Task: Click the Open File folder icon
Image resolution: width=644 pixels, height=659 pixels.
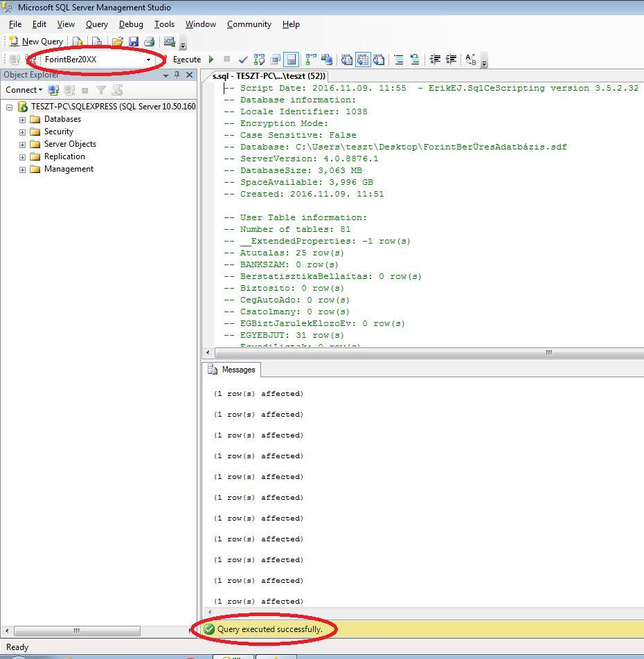Action: (117, 42)
